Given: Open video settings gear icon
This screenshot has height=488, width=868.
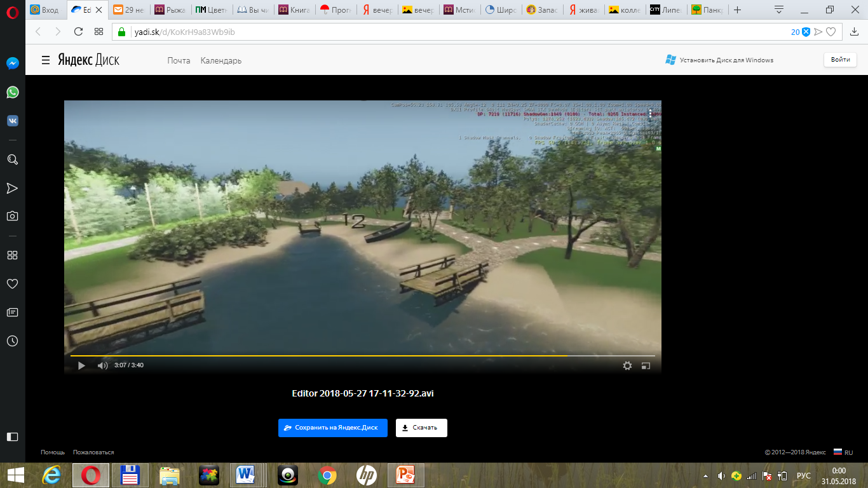Looking at the screenshot, I should click(627, 365).
